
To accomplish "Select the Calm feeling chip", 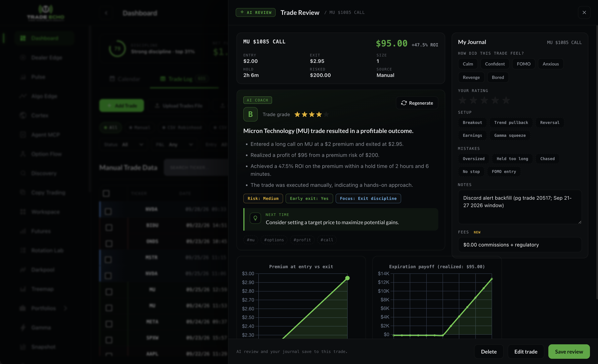I will (x=468, y=64).
